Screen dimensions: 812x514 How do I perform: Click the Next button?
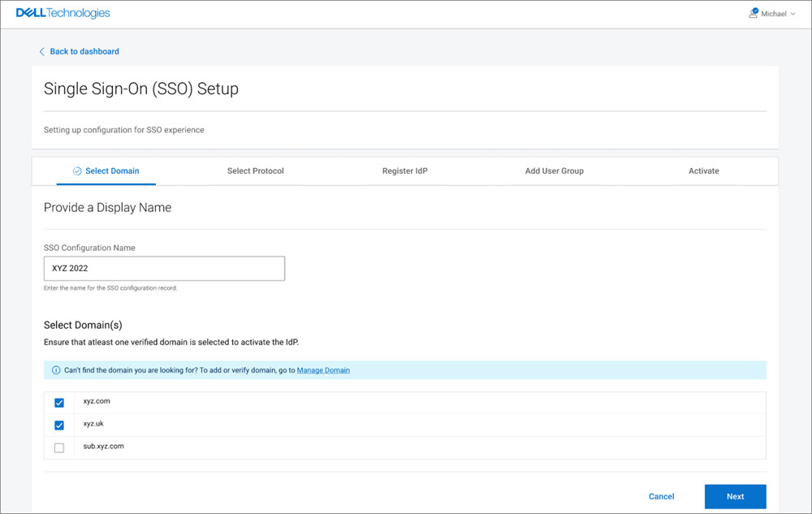pyautogui.click(x=735, y=496)
